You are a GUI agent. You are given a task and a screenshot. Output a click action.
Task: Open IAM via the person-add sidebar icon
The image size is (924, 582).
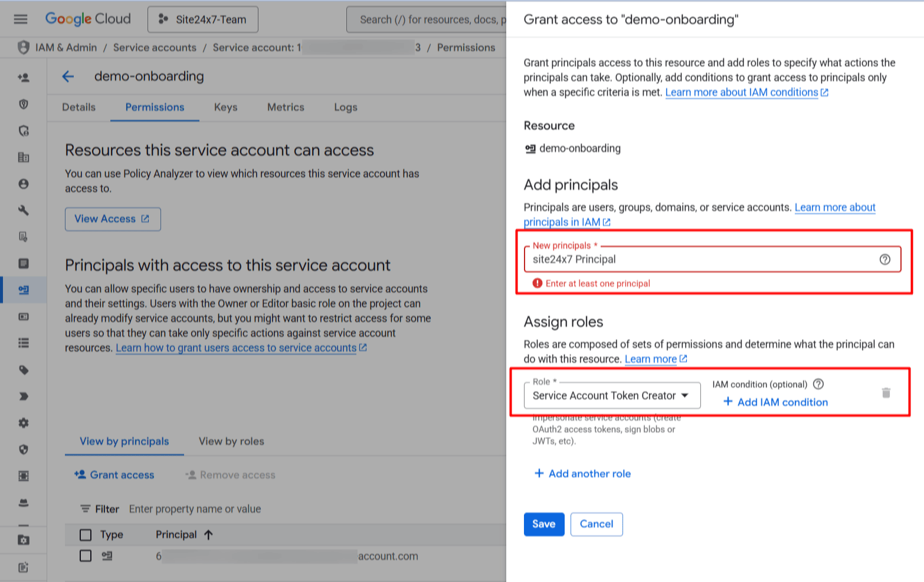point(24,77)
